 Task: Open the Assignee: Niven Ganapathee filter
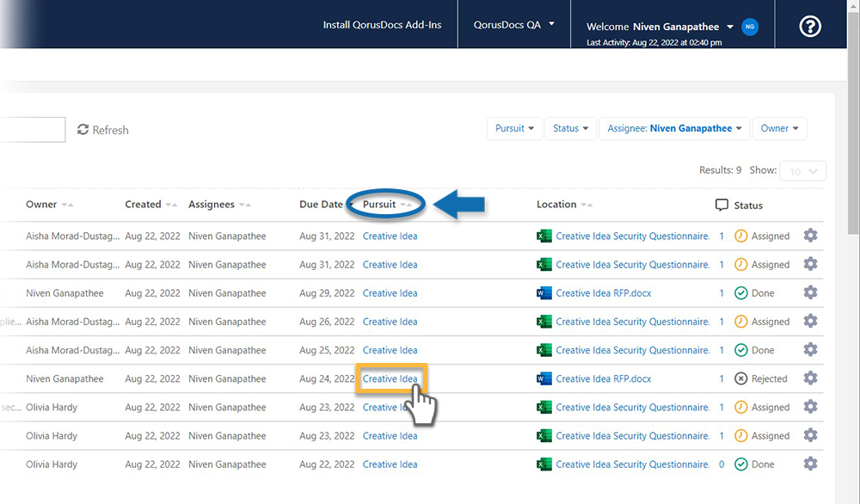pos(674,128)
